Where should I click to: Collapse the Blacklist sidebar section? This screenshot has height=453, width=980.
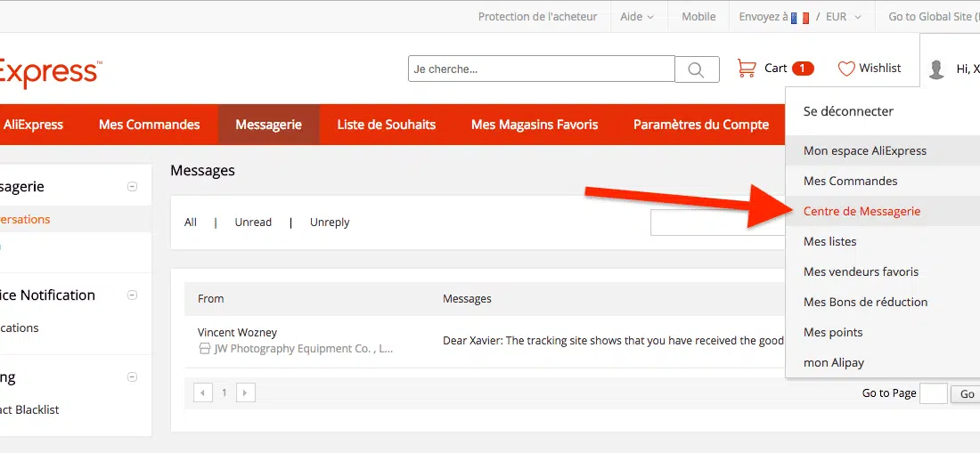[x=132, y=376]
